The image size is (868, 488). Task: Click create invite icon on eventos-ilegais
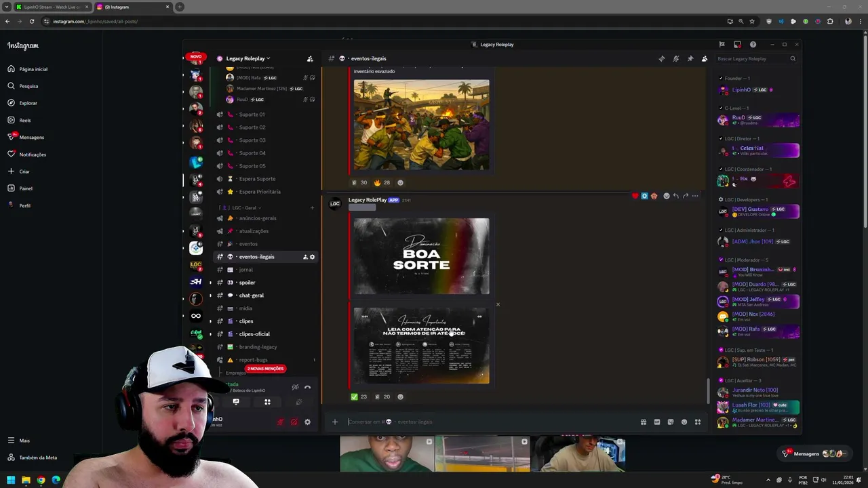point(304,257)
